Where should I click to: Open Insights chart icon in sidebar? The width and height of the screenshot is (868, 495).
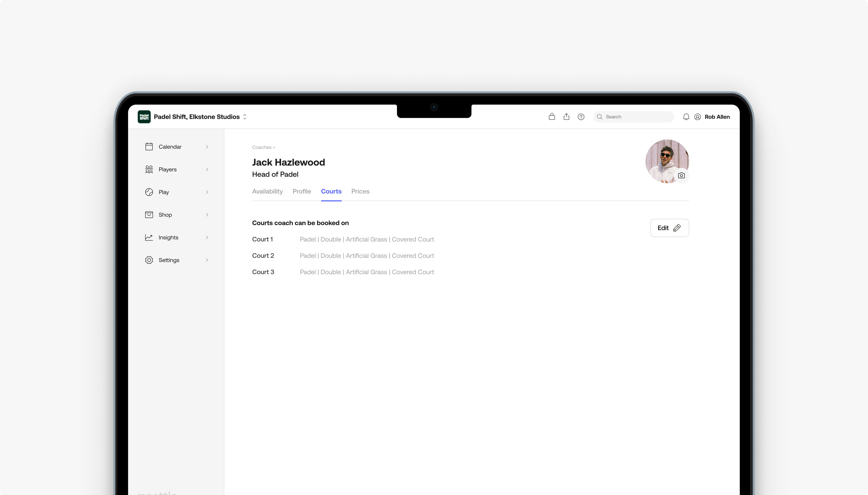[x=149, y=237]
